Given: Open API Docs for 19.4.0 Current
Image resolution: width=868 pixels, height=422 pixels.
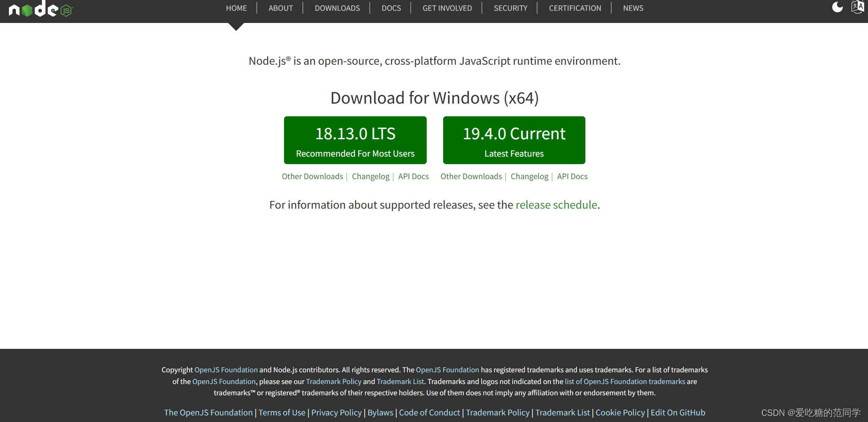Looking at the screenshot, I should click(x=572, y=176).
